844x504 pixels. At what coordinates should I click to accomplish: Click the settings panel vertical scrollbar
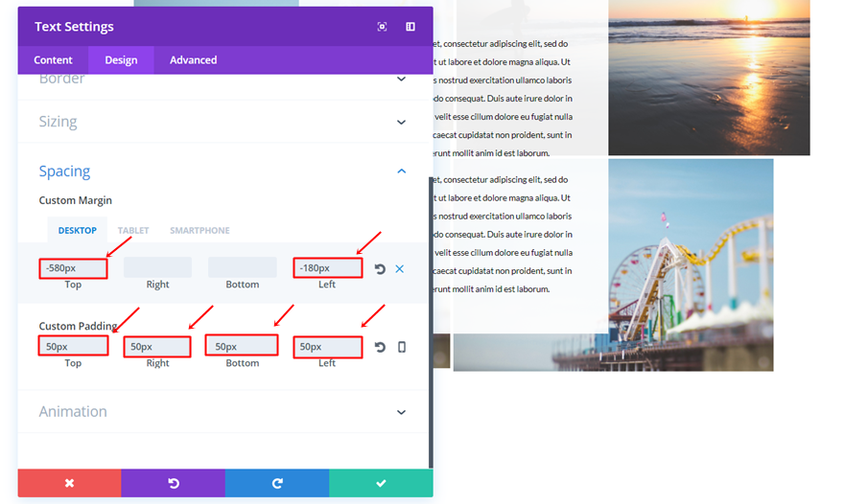(x=431, y=323)
